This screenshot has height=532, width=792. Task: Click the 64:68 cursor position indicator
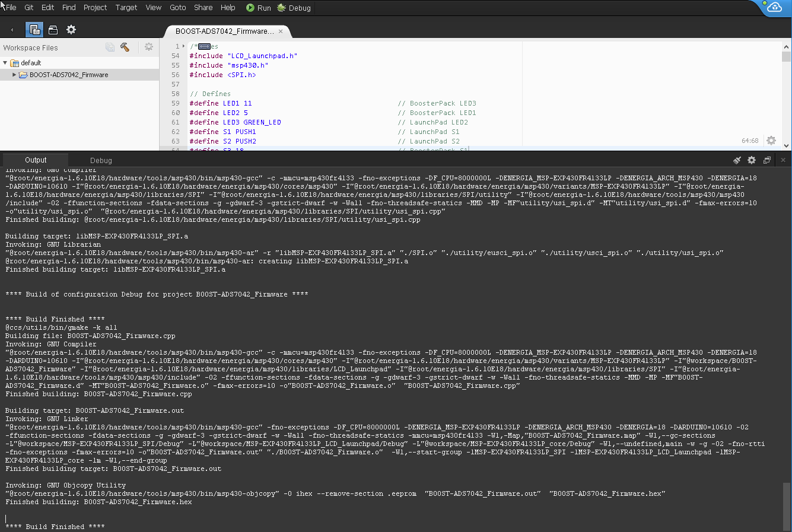pyautogui.click(x=750, y=141)
